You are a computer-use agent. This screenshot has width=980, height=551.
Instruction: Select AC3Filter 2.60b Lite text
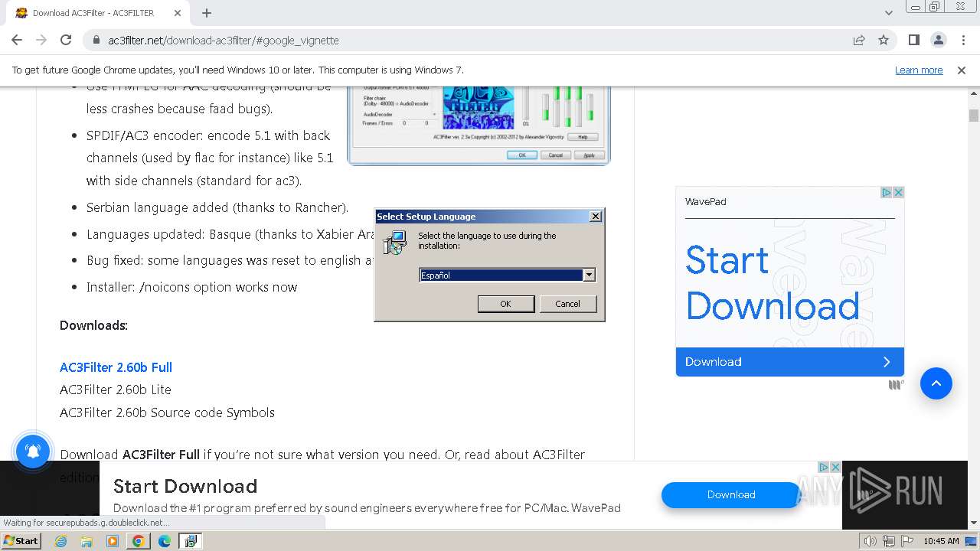(x=116, y=390)
